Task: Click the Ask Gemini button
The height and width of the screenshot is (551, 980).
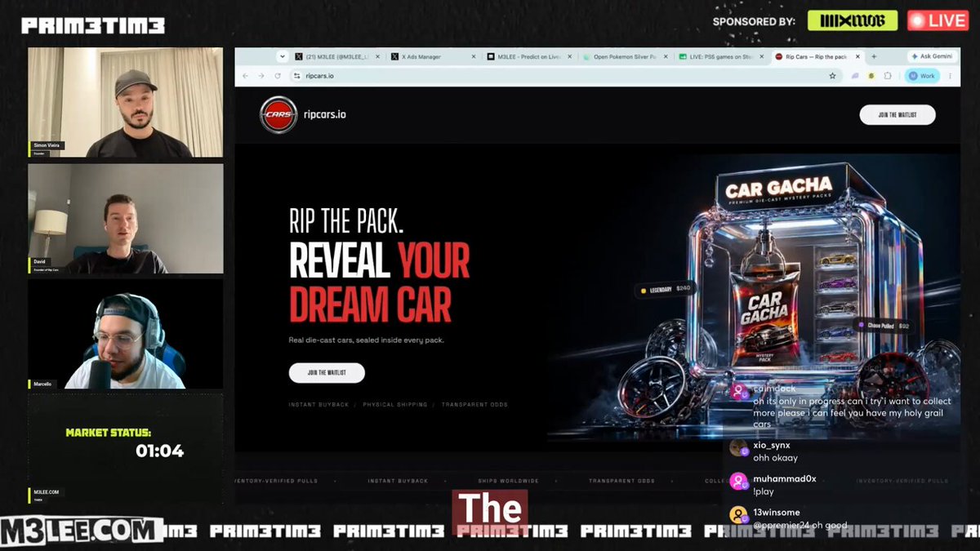Action: click(932, 56)
